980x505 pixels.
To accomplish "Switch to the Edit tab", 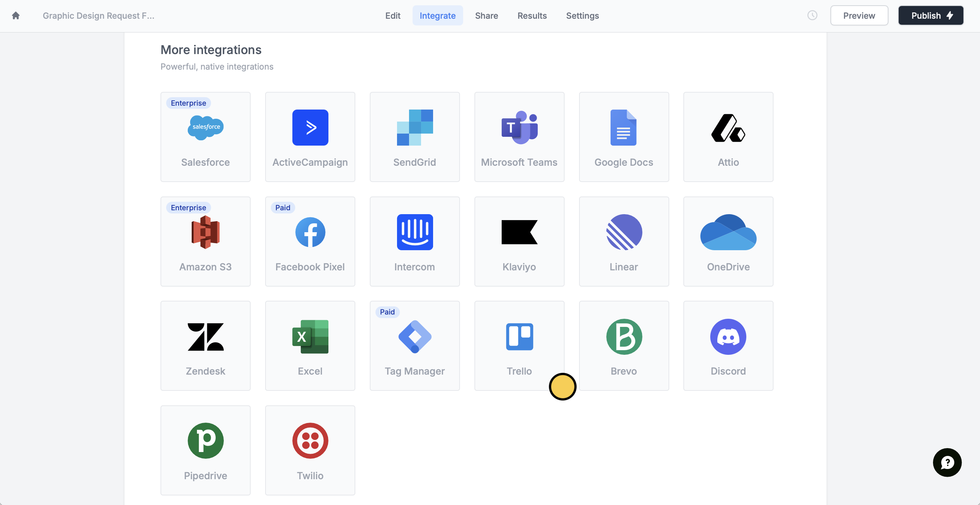I will (393, 16).
